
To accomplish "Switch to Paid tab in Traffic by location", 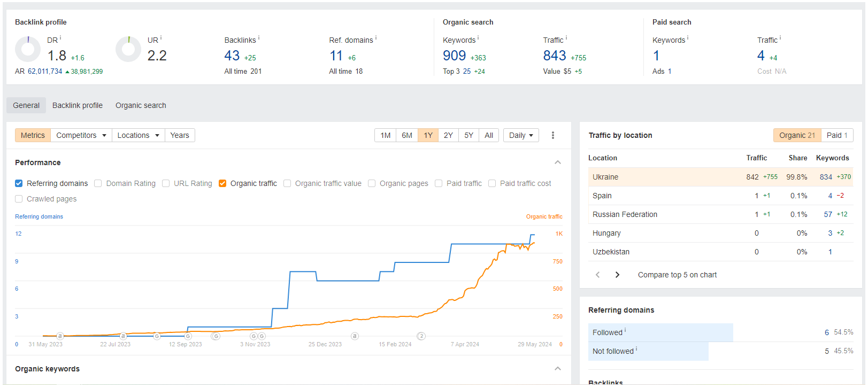I will [x=836, y=135].
